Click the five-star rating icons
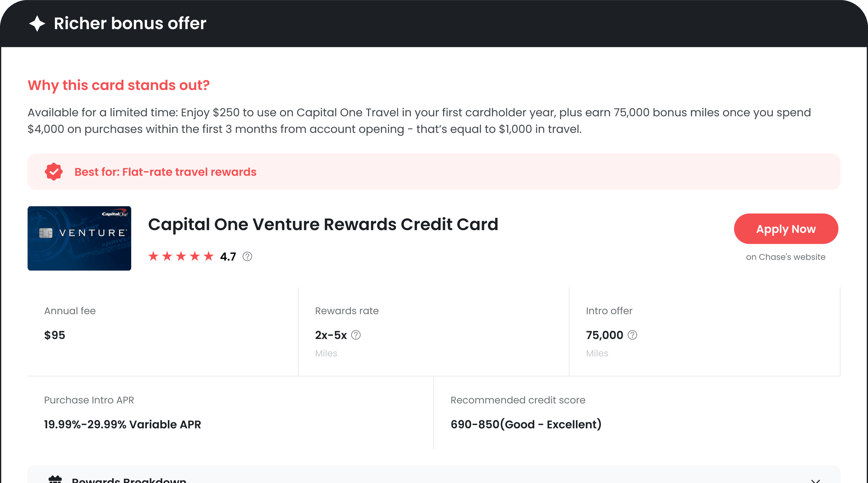 [181, 256]
